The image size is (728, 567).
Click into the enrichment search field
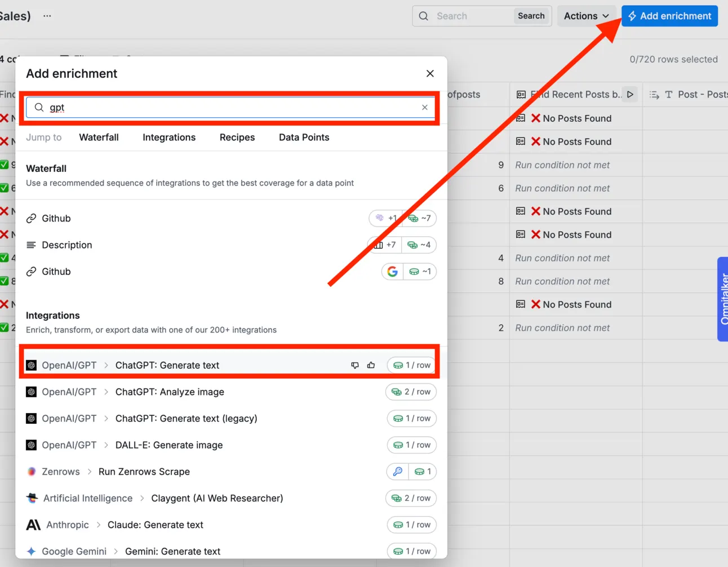[x=231, y=107]
